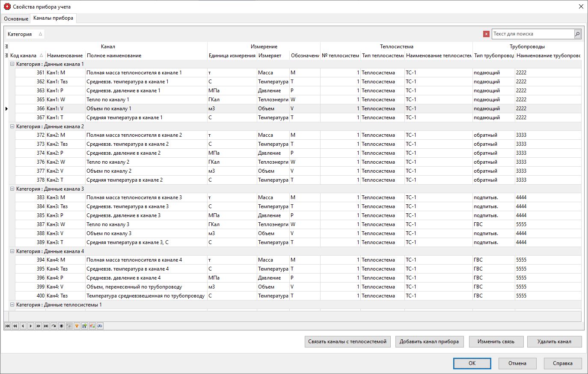Select the 'Каналы прибора' tab
This screenshot has height=374, width=588.
pyautogui.click(x=53, y=18)
